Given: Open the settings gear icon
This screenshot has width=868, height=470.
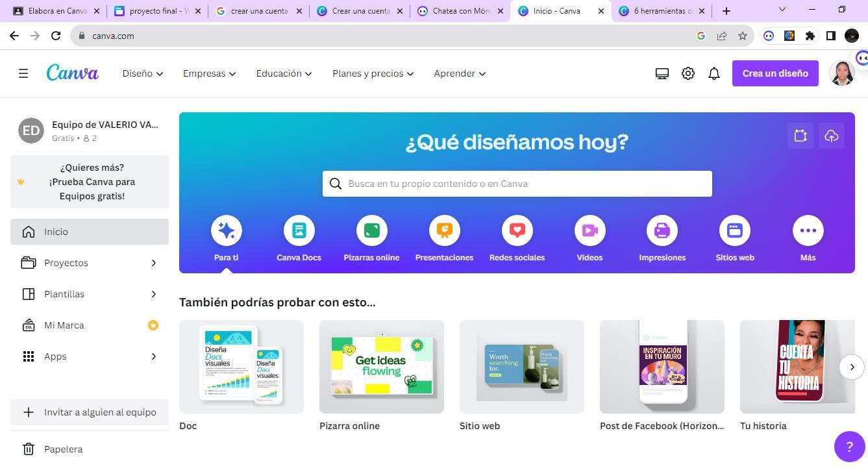Looking at the screenshot, I should [688, 73].
